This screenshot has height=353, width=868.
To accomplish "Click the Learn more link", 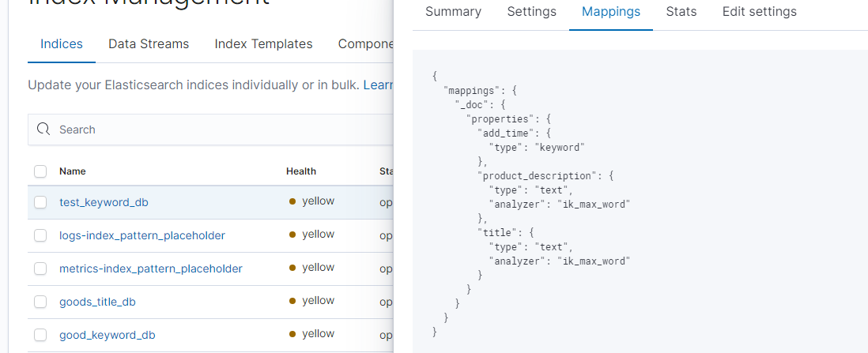I will pos(378,85).
